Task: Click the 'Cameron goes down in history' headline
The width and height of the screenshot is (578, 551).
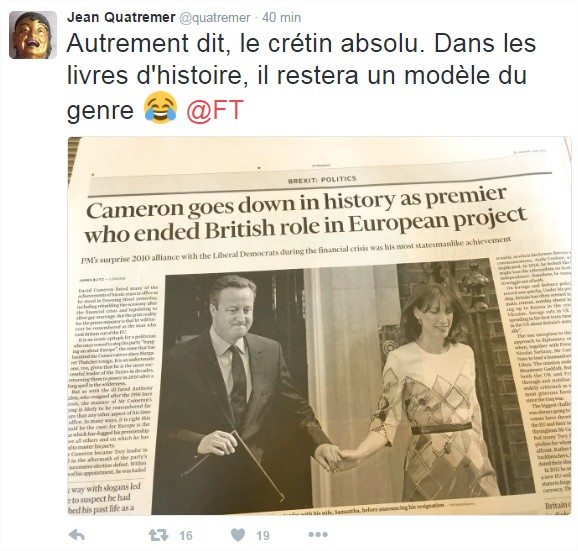Action: tap(306, 215)
